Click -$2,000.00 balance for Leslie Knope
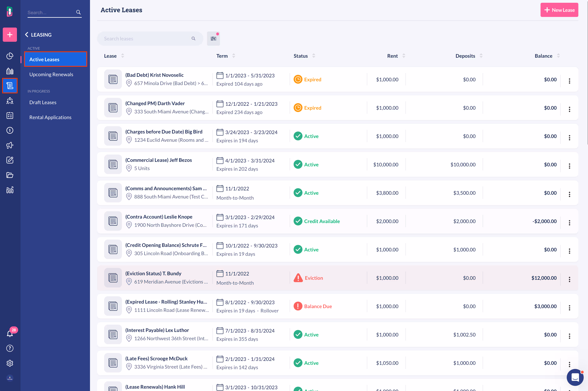588x391 pixels. (x=544, y=221)
